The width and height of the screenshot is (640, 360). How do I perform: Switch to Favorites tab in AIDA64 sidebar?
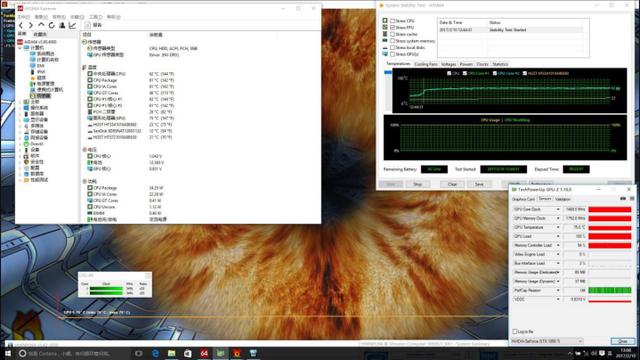point(40,35)
